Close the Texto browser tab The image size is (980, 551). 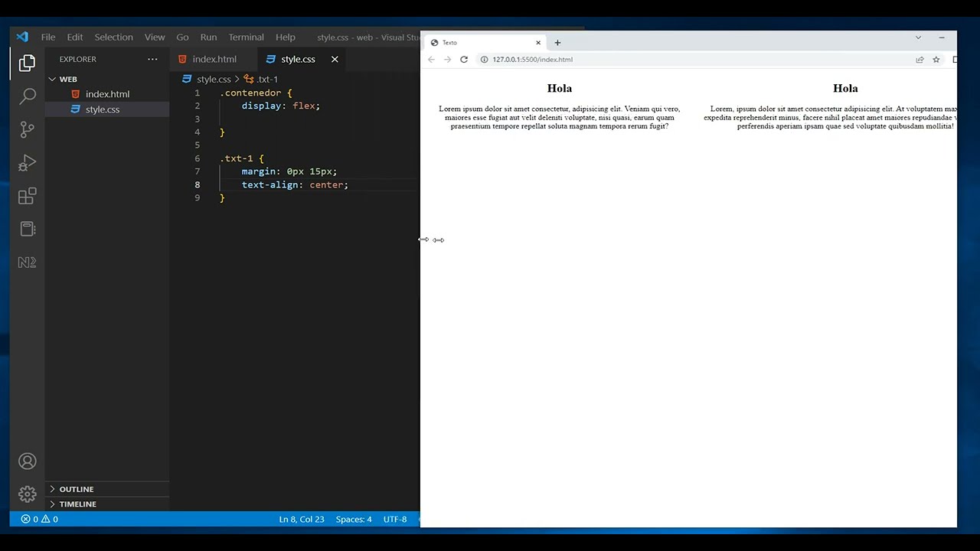click(x=538, y=43)
